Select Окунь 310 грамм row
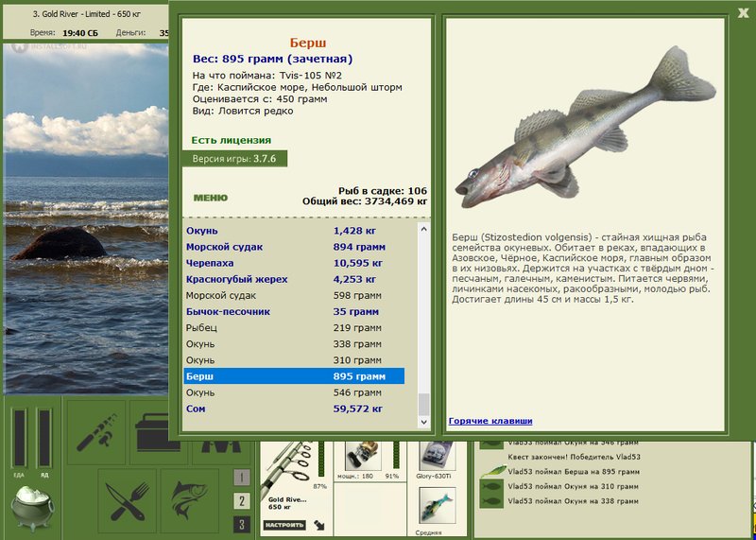Viewport: 756px width, 540px height. tap(294, 360)
